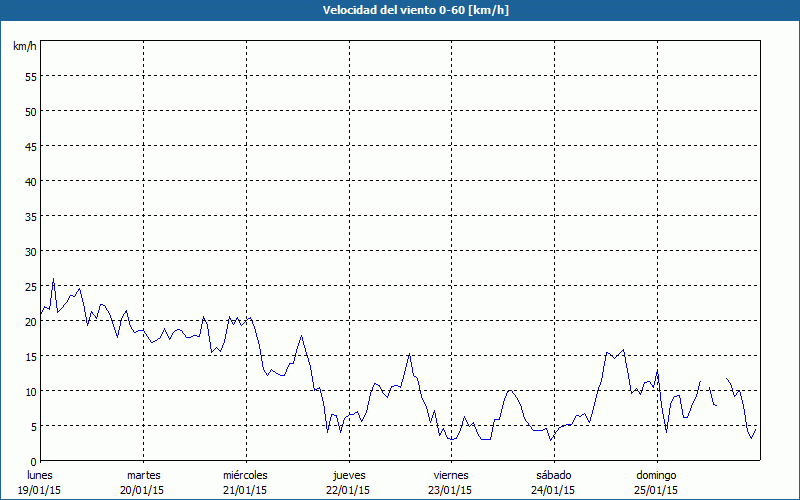Select the 'lunes' day label
This screenshot has width=800, height=500.
point(40,475)
